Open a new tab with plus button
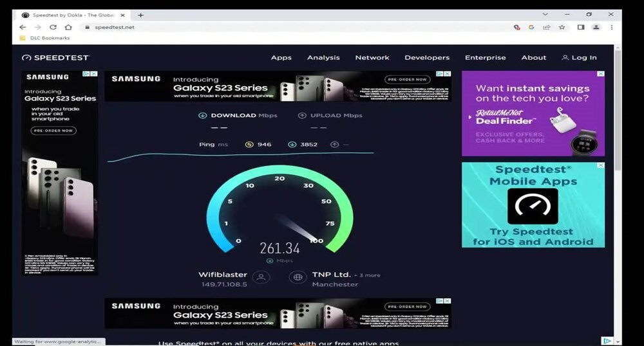The image size is (644, 346). tap(140, 15)
